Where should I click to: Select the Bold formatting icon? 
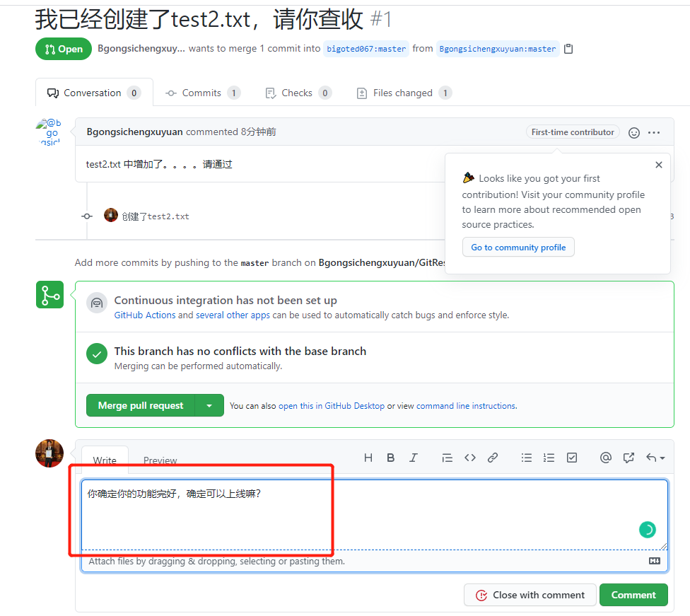[x=391, y=458]
